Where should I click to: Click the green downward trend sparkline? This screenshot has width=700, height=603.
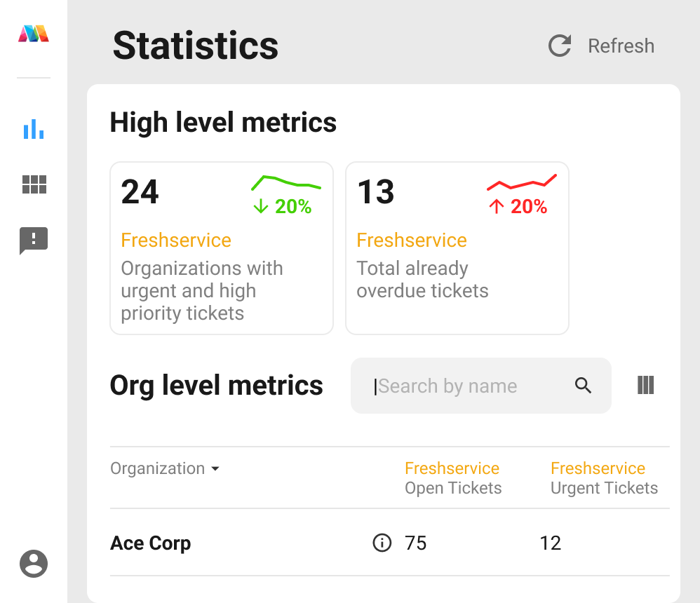click(x=286, y=184)
